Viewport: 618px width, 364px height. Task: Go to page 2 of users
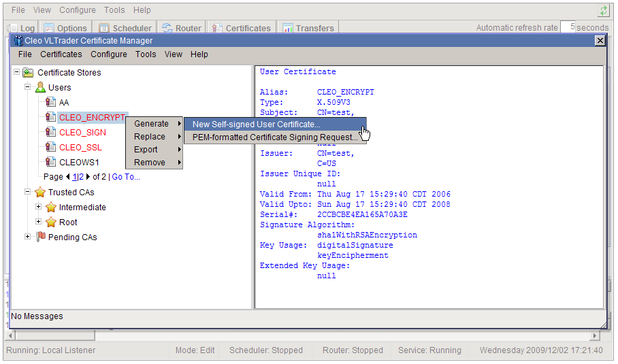80,177
